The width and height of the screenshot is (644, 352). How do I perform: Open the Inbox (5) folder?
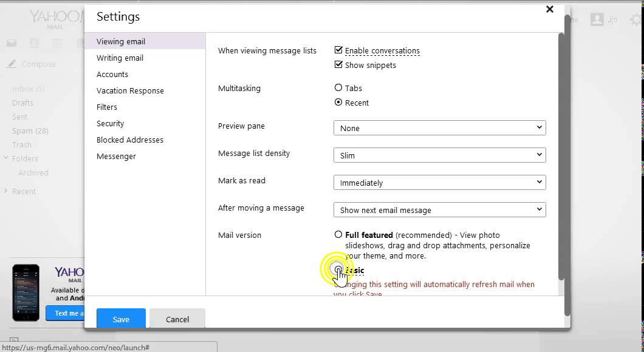coord(29,89)
